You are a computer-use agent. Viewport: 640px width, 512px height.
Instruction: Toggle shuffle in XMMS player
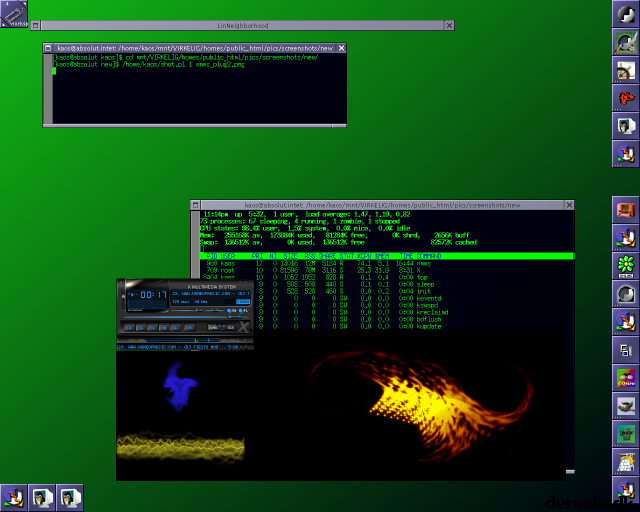pyautogui.click(x=213, y=327)
